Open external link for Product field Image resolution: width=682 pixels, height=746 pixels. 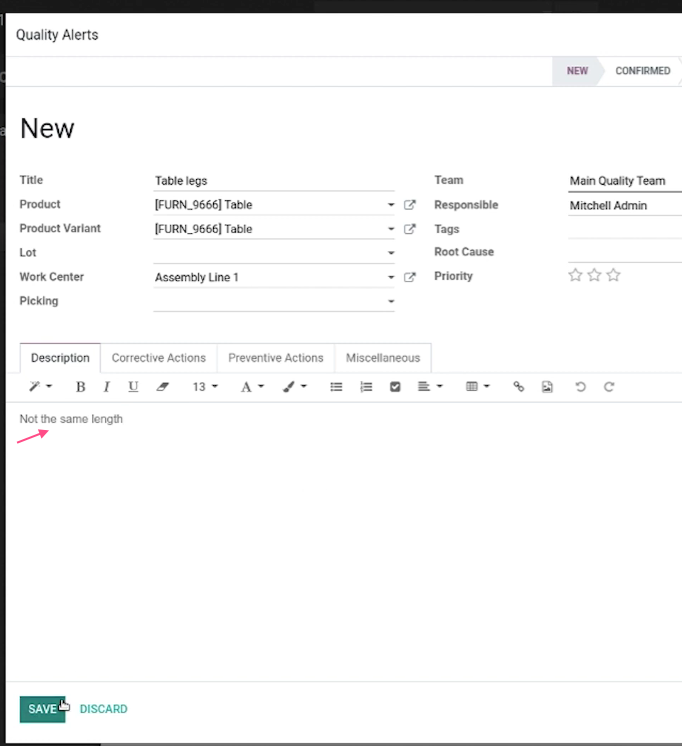409,205
